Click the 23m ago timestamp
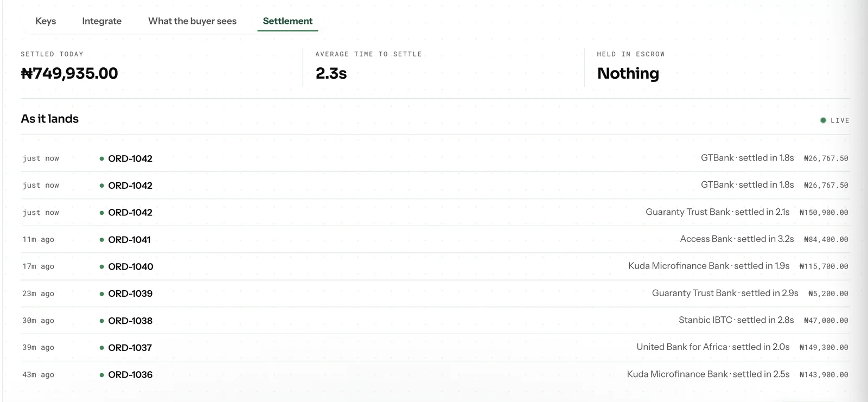Image resolution: width=868 pixels, height=402 pixels. pyautogui.click(x=38, y=293)
